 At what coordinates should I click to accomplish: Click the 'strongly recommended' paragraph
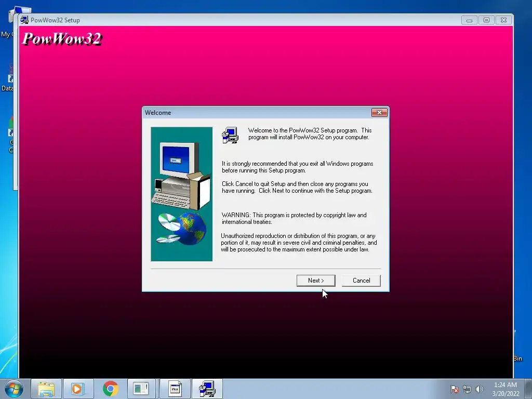(x=298, y=167)
